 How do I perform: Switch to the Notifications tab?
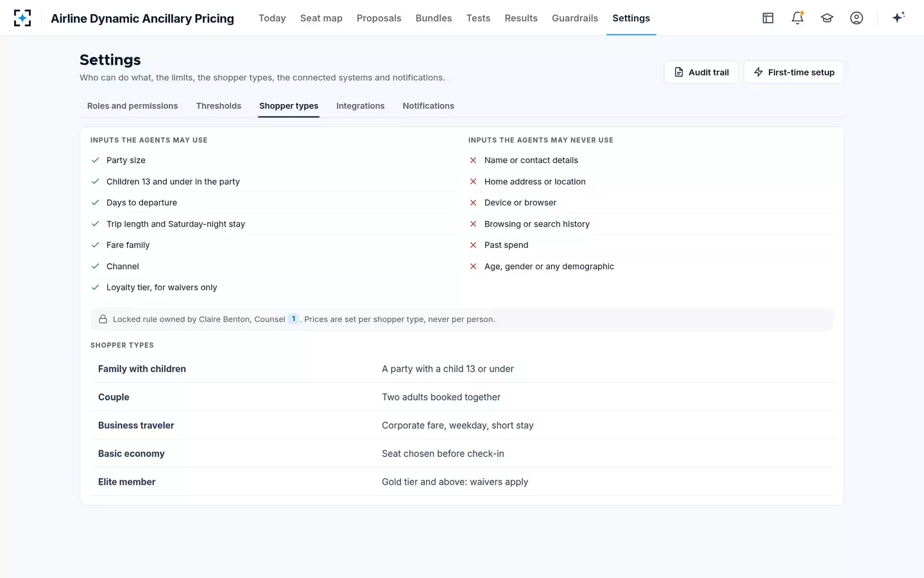[x=429, y=106]
